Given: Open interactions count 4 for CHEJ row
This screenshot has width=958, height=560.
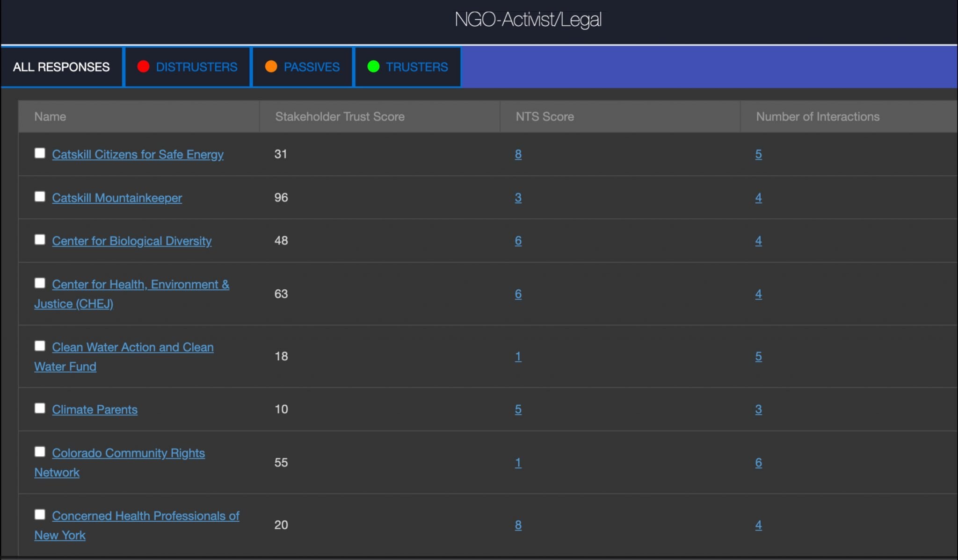Looking at the screenshot, I should point(758,294).
